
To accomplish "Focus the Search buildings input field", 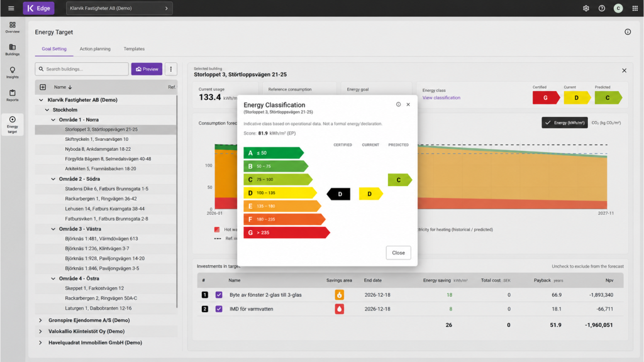I will 82,69.
